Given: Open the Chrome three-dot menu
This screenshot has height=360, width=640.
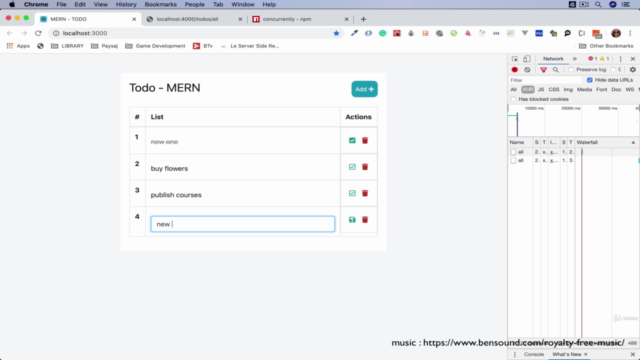Looking at the screenshot, I should pyautogui.click(x=630, y=33).
